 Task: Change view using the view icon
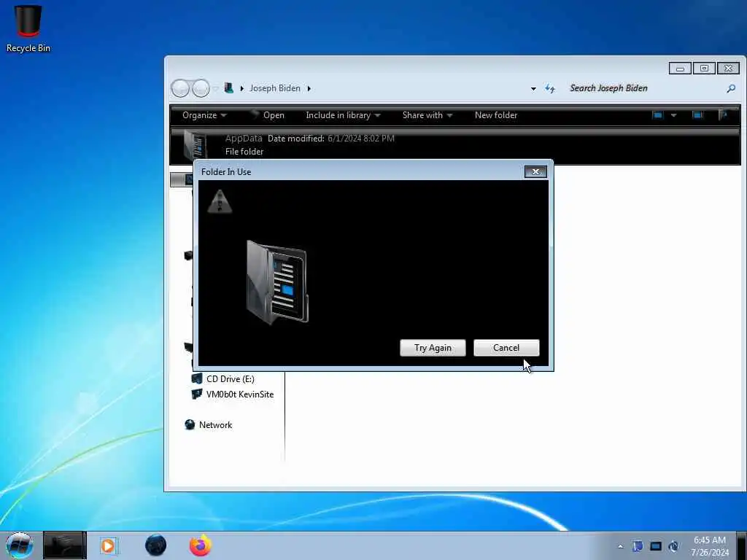[x=657, y=115]
